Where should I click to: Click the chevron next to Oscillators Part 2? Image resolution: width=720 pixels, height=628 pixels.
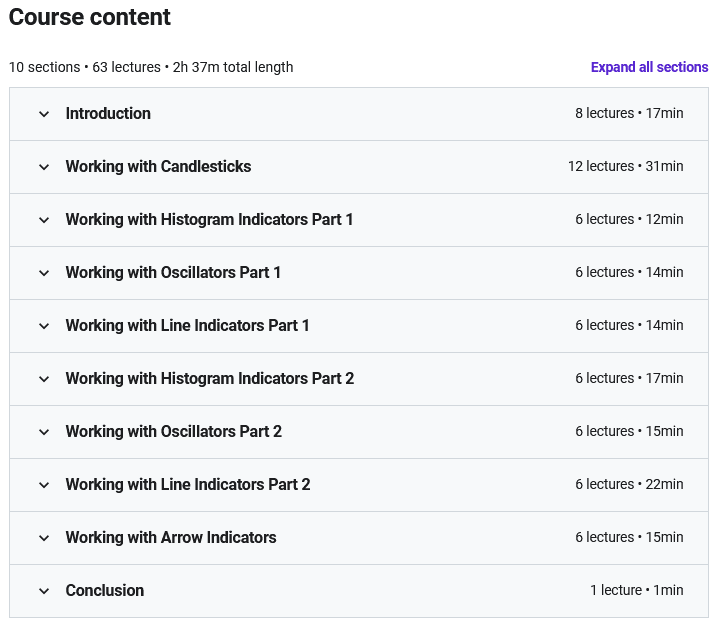tap(44, 432)
